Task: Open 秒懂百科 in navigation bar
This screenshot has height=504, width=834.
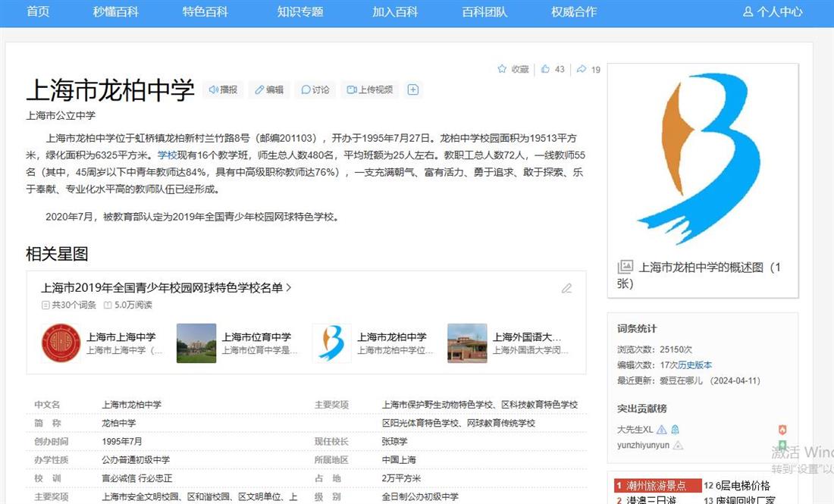Action: point(115,11)
